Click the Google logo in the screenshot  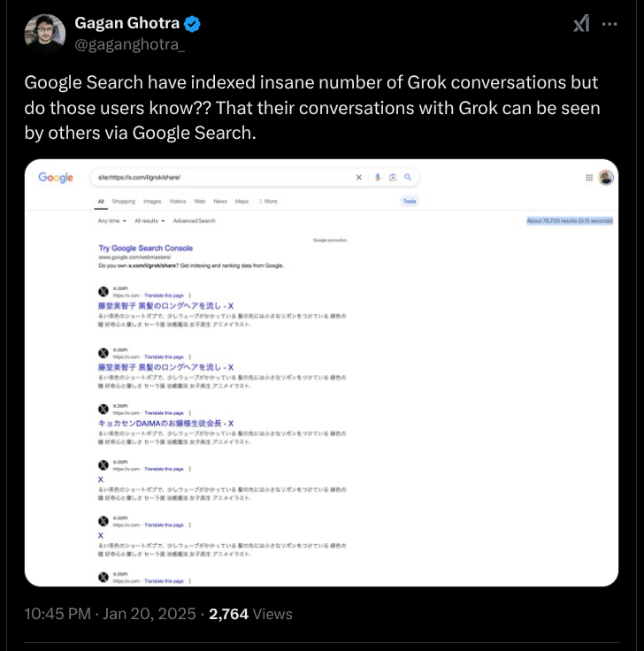tap(56, 178)
